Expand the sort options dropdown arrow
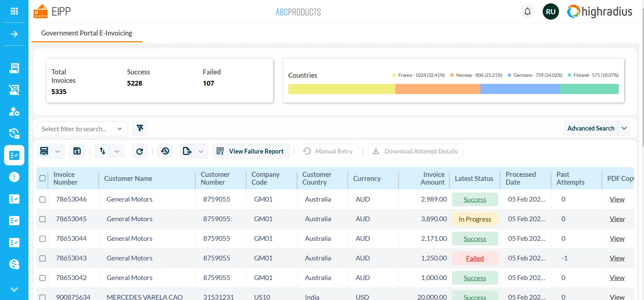This screenshot has width=644, height=300. point(117,151)
